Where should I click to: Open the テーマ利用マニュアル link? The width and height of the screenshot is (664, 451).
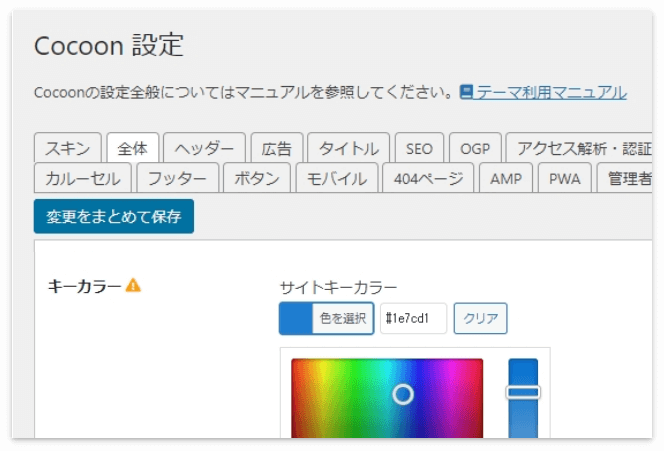point(551,92)
